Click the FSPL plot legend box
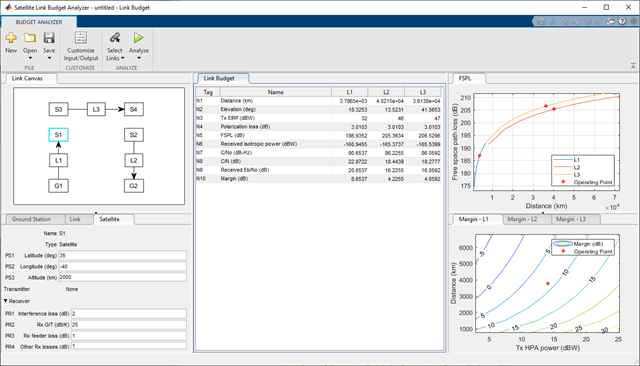The image size is (640, 366). tap(583, 171)
